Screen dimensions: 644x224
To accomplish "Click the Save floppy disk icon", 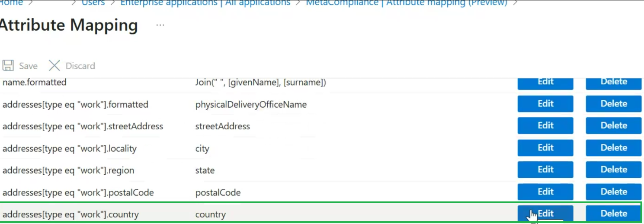I will [8, 66].
